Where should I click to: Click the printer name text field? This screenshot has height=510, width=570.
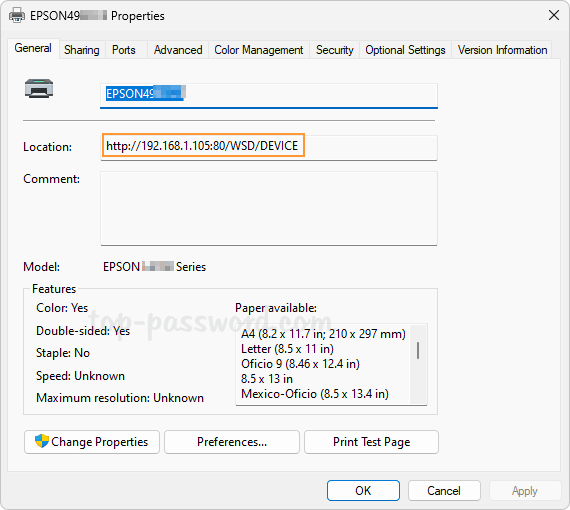[x=269, y=96]
